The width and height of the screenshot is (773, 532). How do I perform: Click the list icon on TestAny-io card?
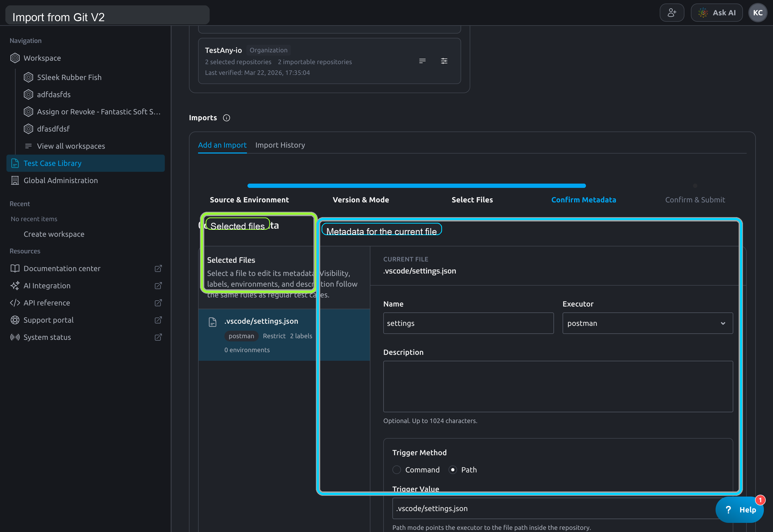pyautogui.click(x=422, y=61)
